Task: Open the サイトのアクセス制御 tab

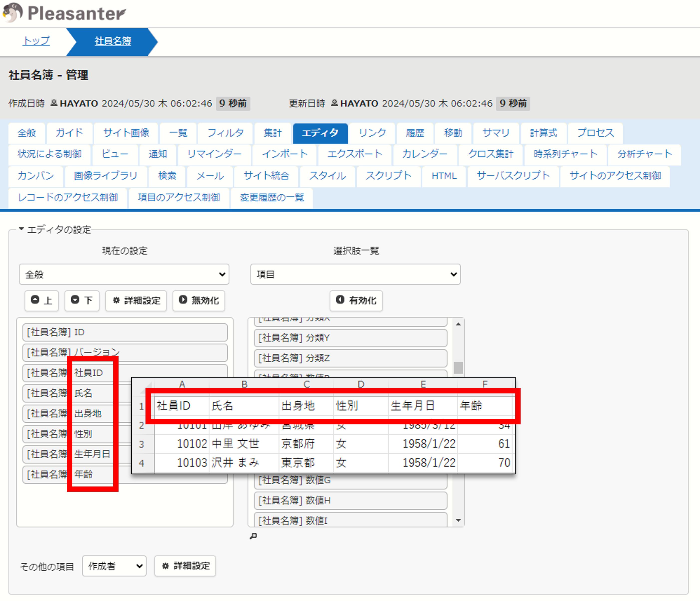Action: pyautogui.click(x=615, y=176)
